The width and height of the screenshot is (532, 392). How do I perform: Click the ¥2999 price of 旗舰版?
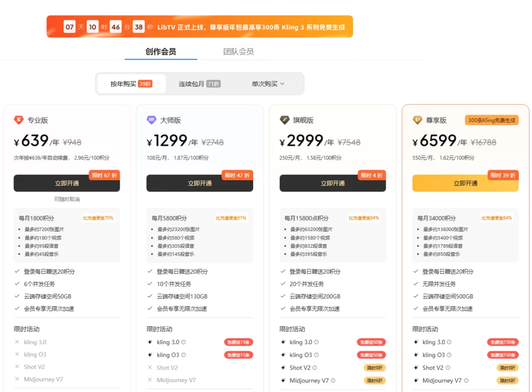coord(301,141)
